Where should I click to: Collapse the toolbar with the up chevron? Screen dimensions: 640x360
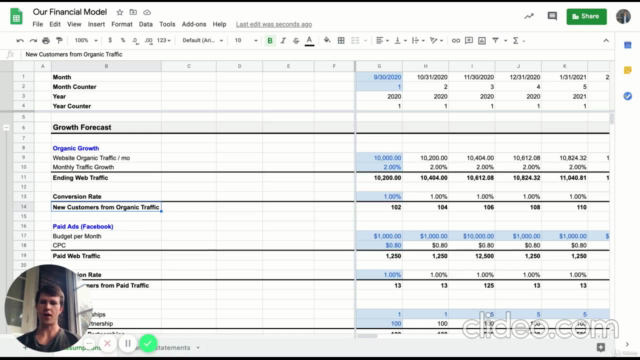606,40
